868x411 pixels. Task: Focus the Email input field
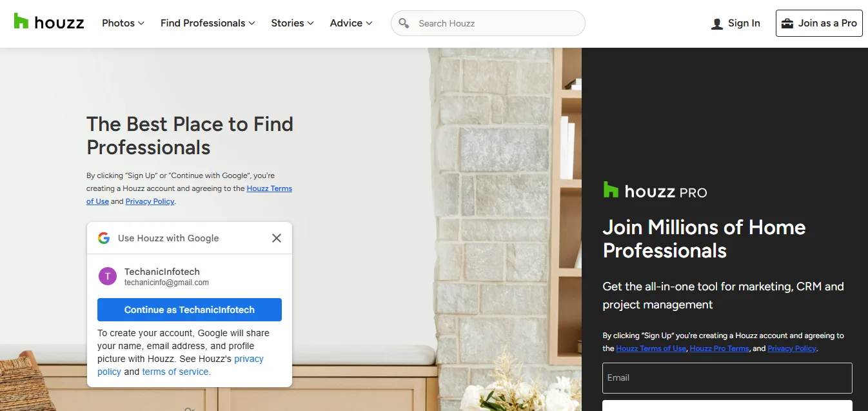coord(727,378)
